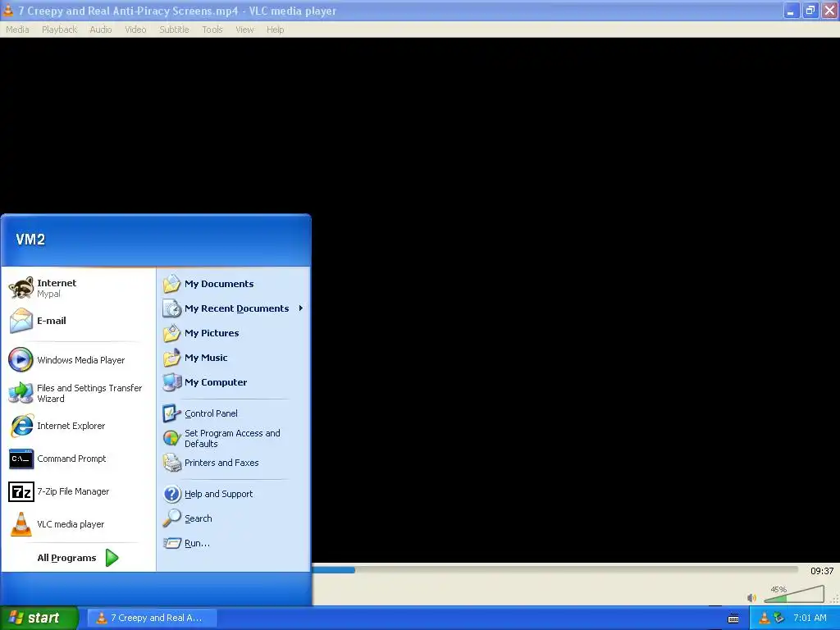Open VLC Video menu
Image resolution: width=840 pixels, height=630 pixels.
(x=135, y=30)
